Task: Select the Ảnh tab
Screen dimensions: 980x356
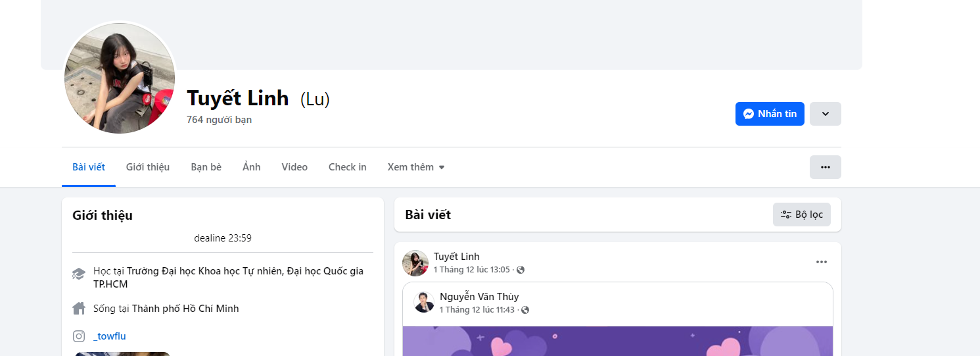Action: click(x=251, y=167)
